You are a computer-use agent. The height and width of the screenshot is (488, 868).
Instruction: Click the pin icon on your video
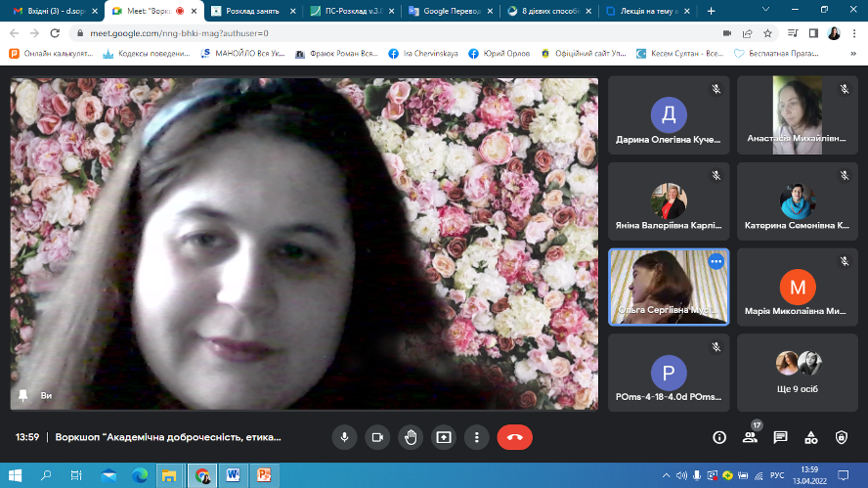[22, 395]
